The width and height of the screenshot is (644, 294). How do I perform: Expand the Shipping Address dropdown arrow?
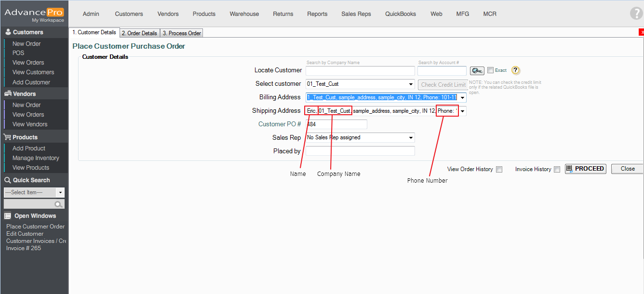462,111
